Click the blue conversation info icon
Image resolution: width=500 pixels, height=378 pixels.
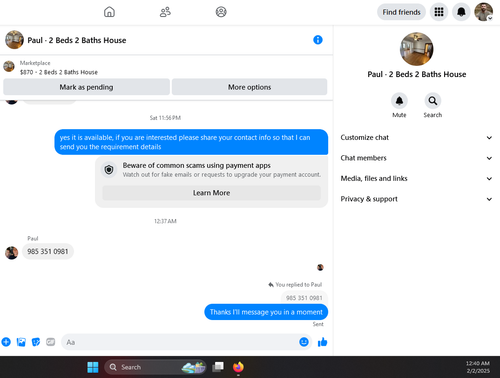[318, 40]
